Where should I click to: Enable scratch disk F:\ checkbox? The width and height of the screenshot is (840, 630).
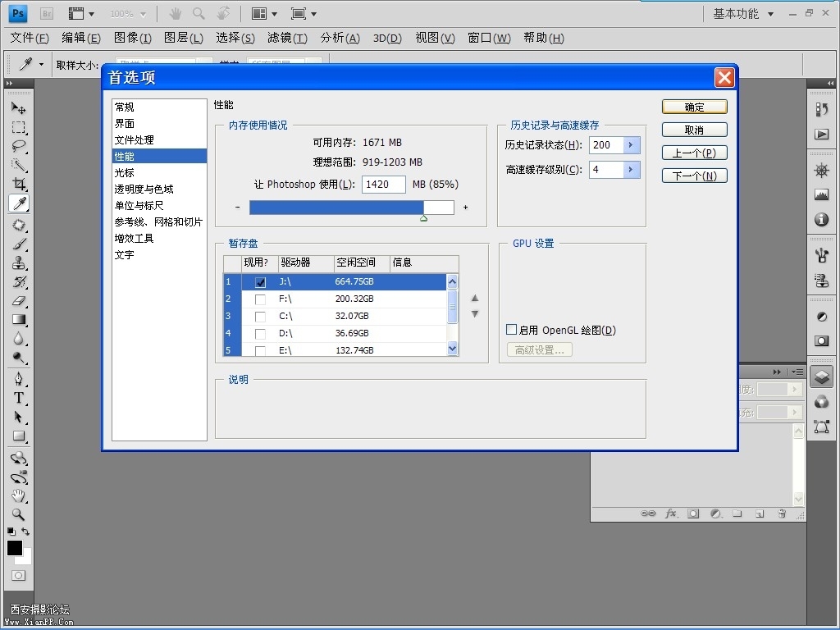coord(260,299)
